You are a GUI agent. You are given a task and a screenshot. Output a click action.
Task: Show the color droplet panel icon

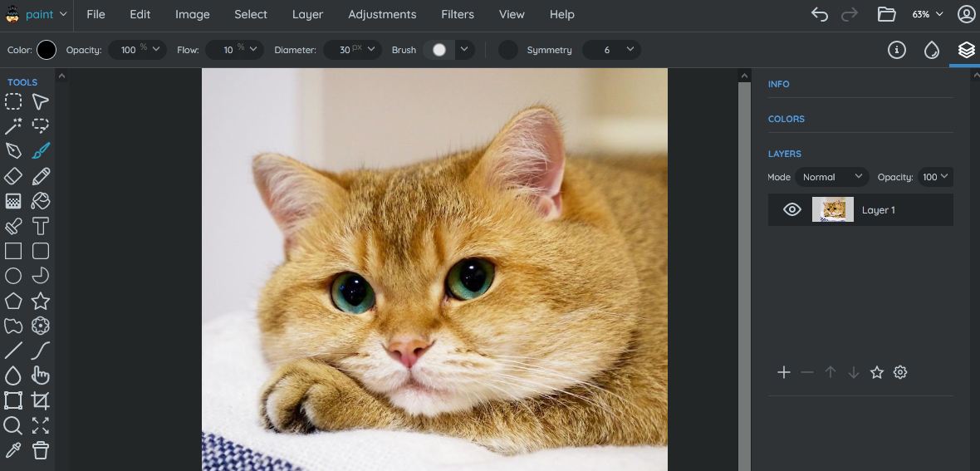coord(932,50)
